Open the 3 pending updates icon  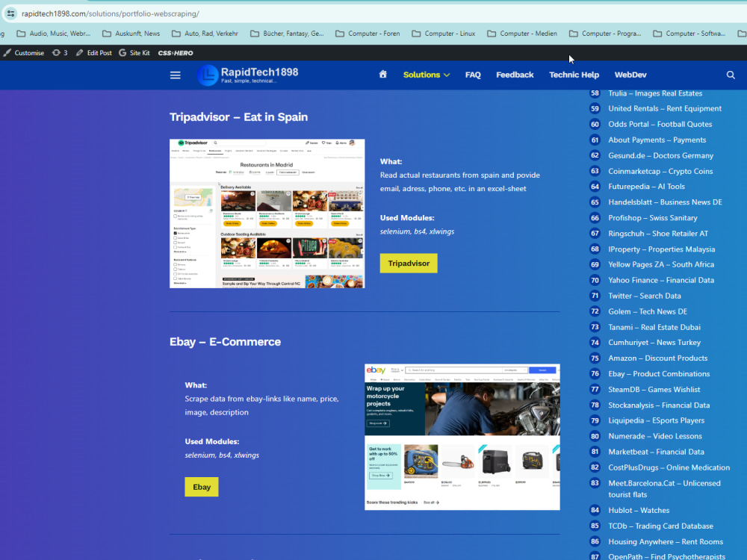pyautogui.click(x=60, y=53)
